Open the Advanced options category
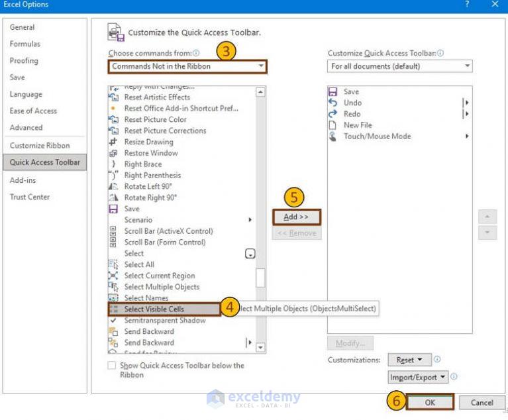The image size is (508, 420). coord(26,127)
